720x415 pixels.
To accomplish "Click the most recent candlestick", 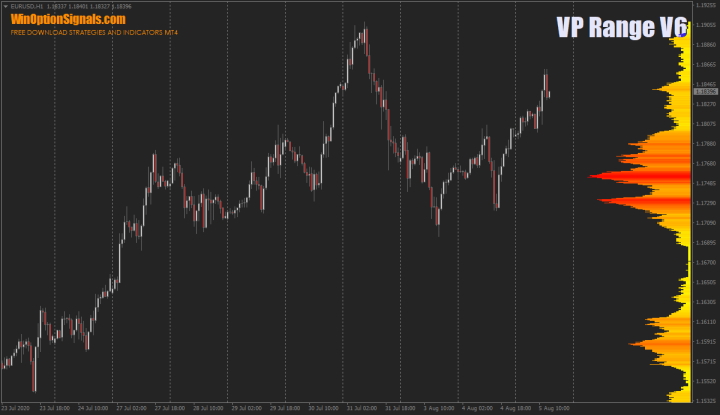I will click(x=549, y=93).
